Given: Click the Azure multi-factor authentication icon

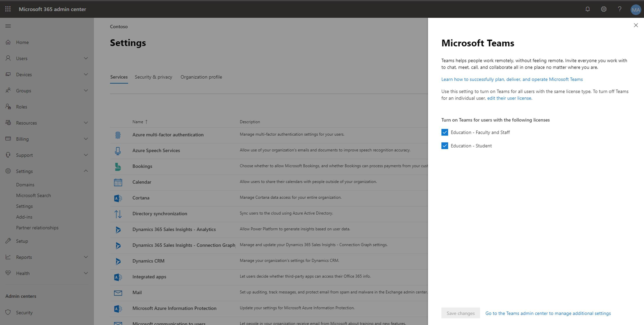Looking at the screenshot, I should [x=118, y=135].
